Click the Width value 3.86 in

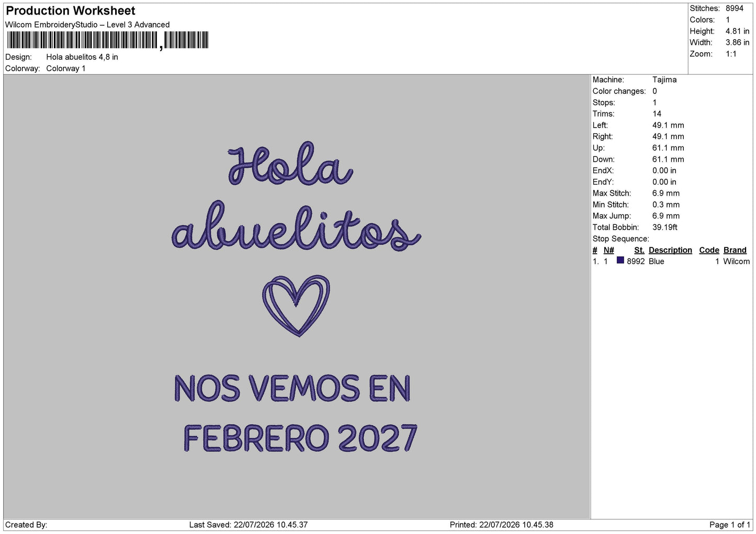(x=737, y=42)
